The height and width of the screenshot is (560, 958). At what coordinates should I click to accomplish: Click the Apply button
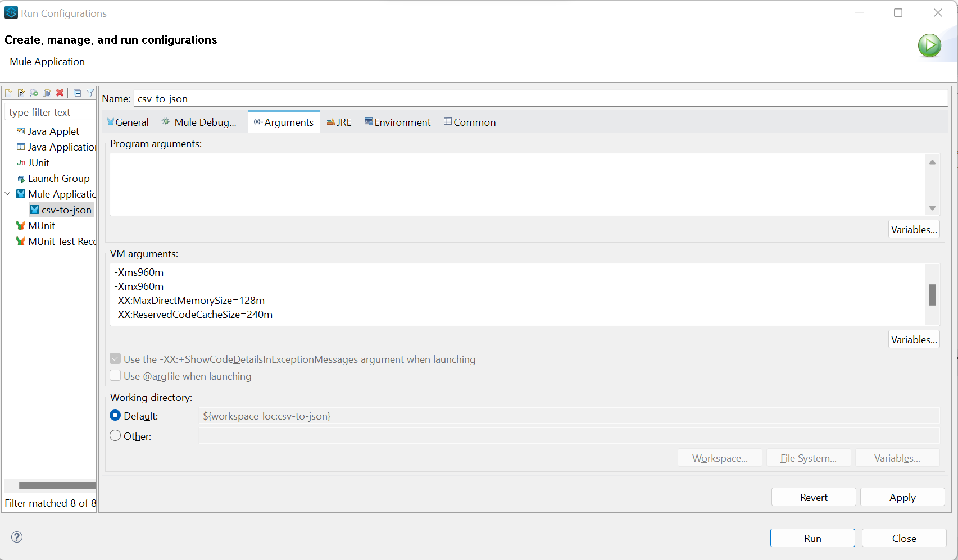tap(902, 497)
